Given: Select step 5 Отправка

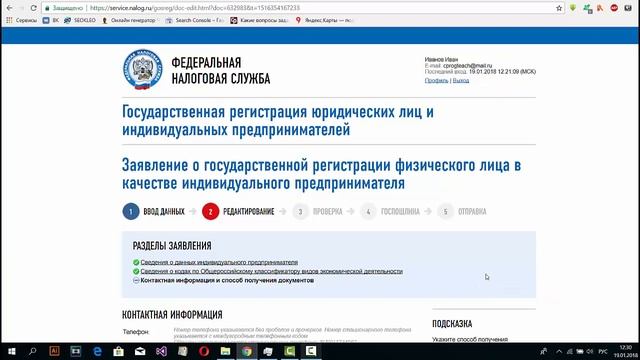Looking at the screenshot, I should [x=462, y=211].
